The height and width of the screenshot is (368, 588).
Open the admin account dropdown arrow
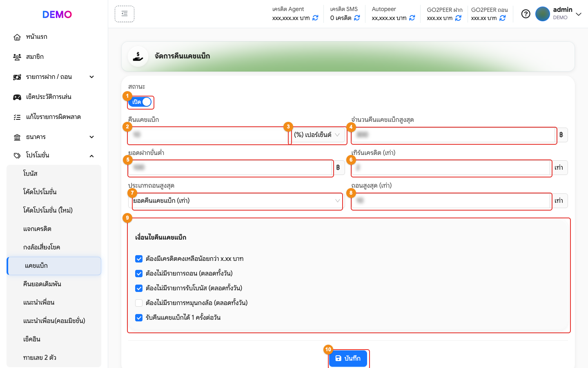579,14
